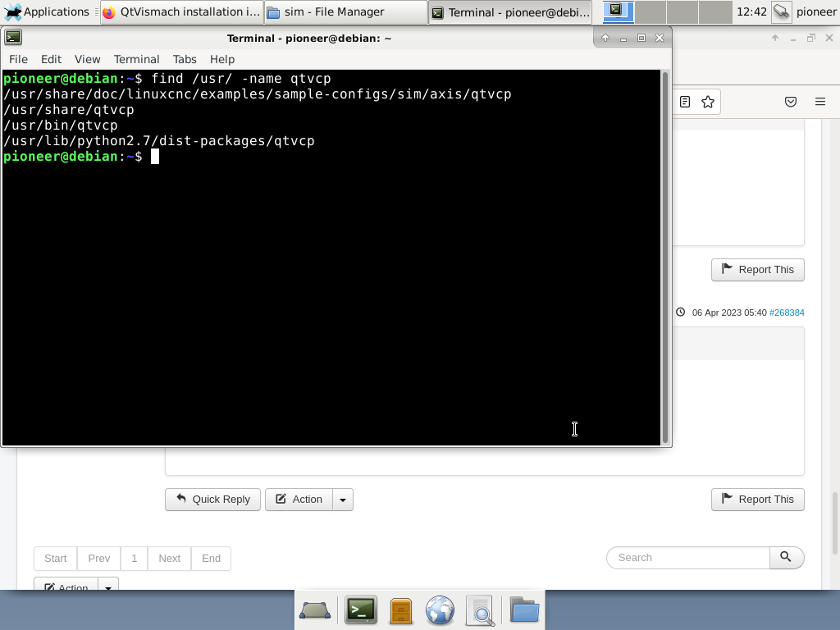
Task: Click the Quick Reply button
Action: [212, 500]
